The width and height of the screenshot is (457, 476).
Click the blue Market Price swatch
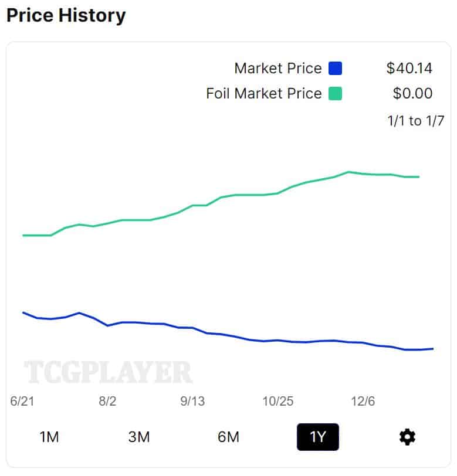click(x=335, y=69)
